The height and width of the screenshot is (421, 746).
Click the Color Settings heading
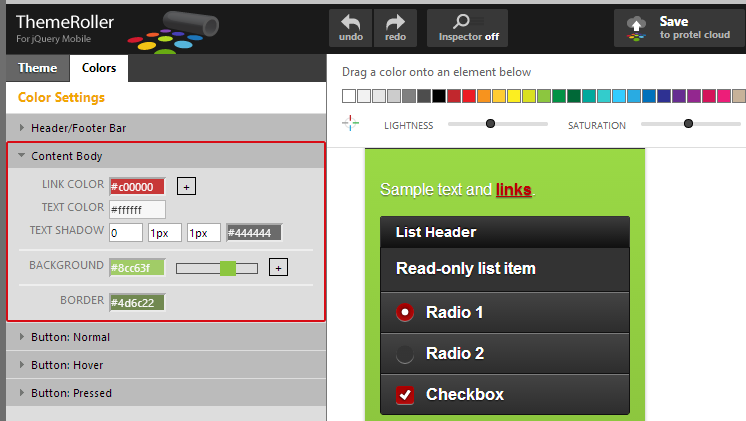click(61, 98)
